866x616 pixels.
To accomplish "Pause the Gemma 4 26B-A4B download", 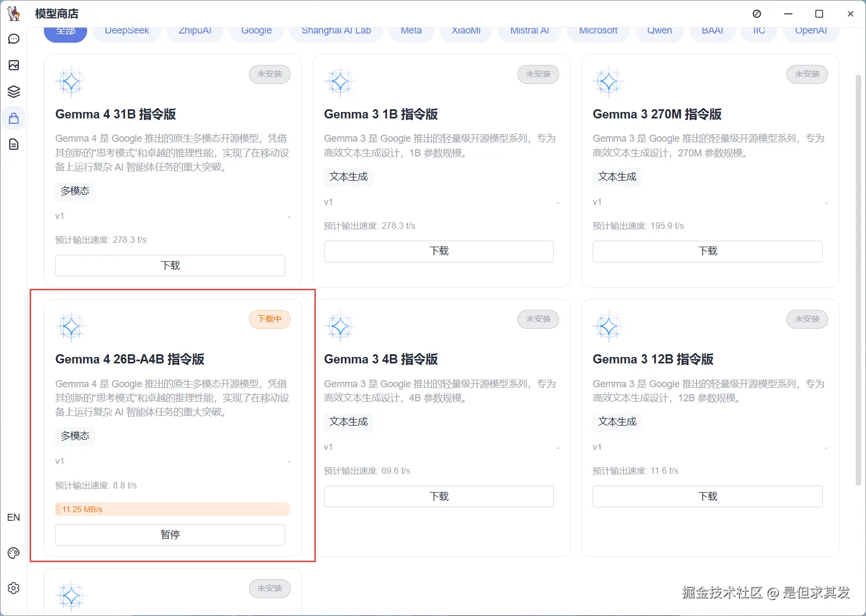I will 170,534.
